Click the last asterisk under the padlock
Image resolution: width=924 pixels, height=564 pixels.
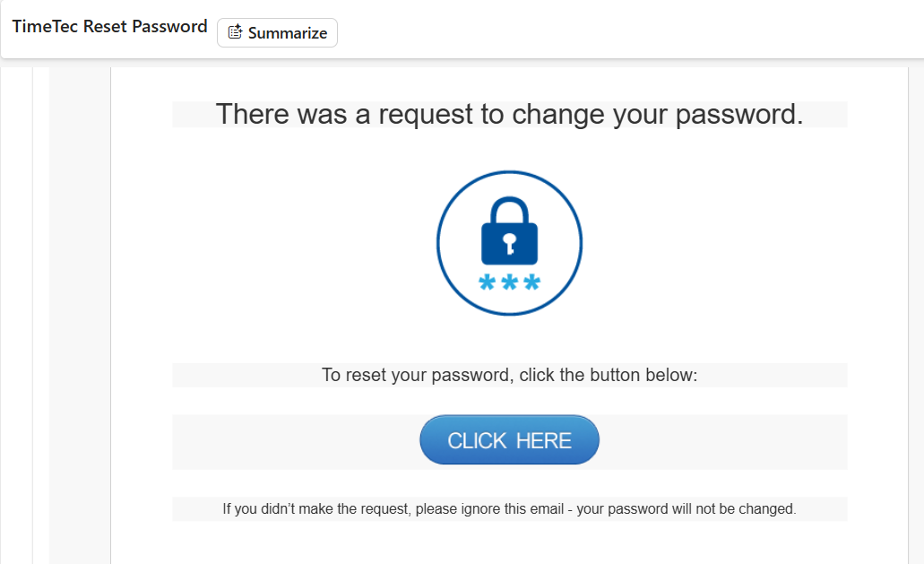[531, 284]
